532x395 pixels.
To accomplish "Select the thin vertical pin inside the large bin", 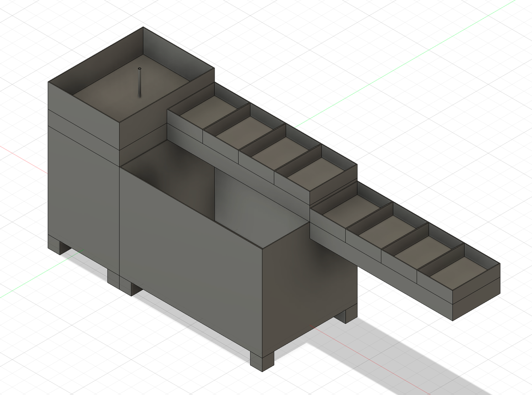I will (140, 82).
